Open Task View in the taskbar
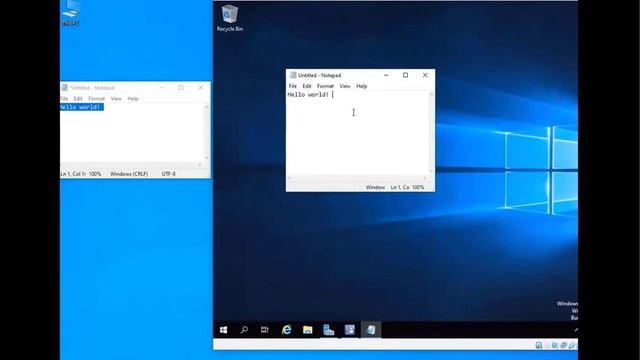The width and height of the screenshot is (640, 360). coord(265,330)
